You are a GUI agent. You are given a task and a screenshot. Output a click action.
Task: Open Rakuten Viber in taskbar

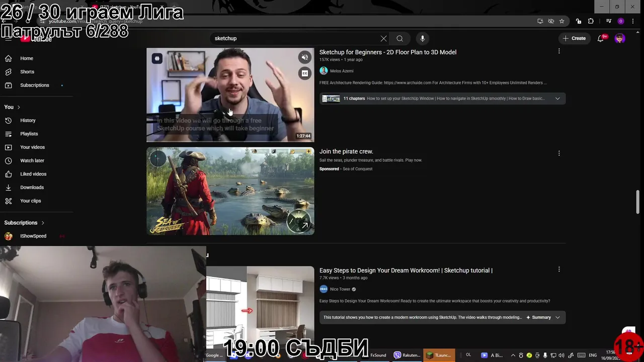pos(408,355)
